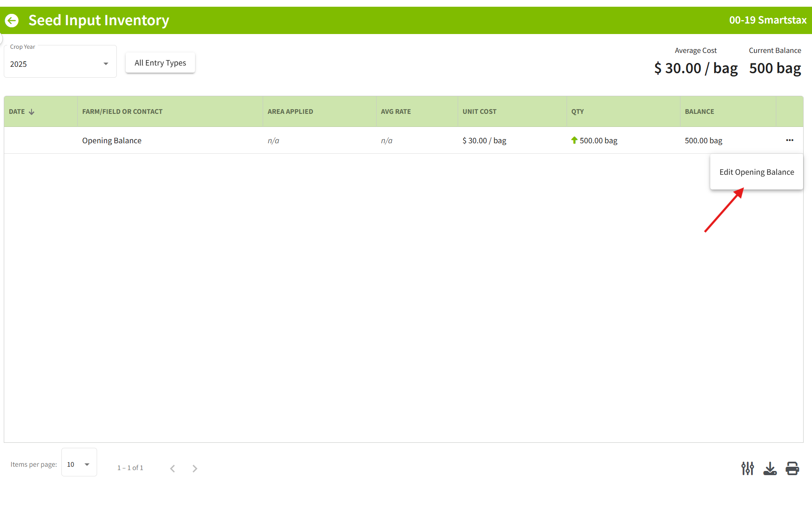The height and width of the screenshot is (510, 812).
Task: Click the Qty column header
Action: click(x=577, y=112)
